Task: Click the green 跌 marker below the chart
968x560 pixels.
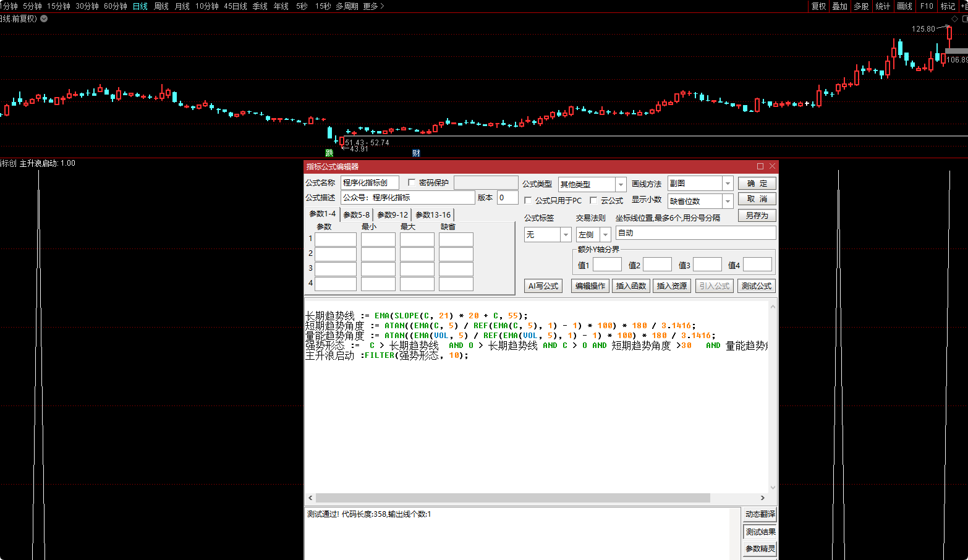Action: [x=329, y=153]
